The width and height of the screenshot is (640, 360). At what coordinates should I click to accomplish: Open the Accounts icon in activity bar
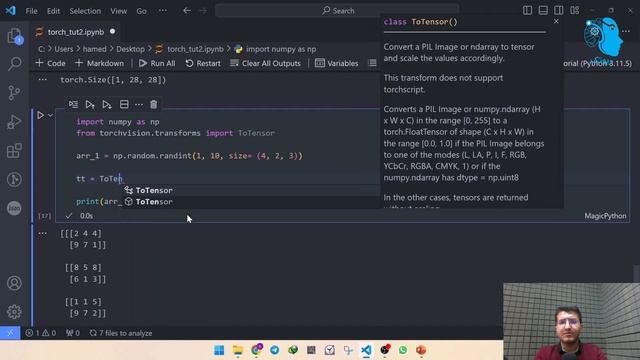[x=14, y=283]
